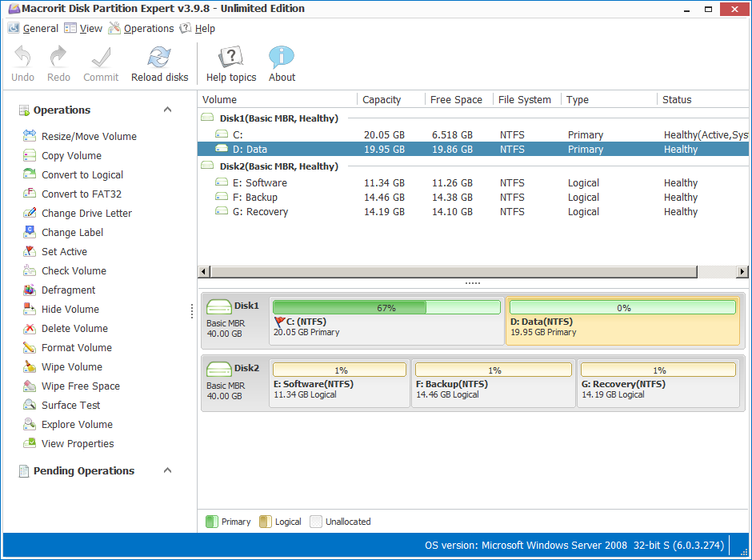Click the green Primary legend swatch

[x=211, y=522]
